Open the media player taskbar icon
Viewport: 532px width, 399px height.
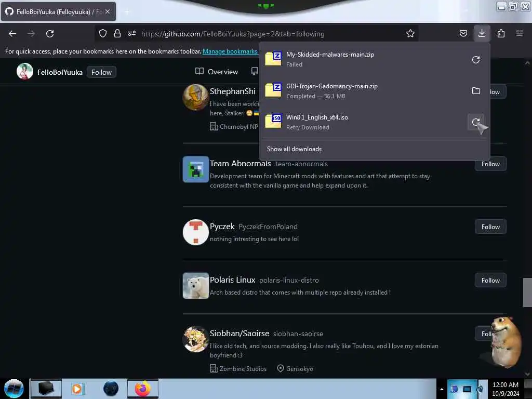(77, 389)
